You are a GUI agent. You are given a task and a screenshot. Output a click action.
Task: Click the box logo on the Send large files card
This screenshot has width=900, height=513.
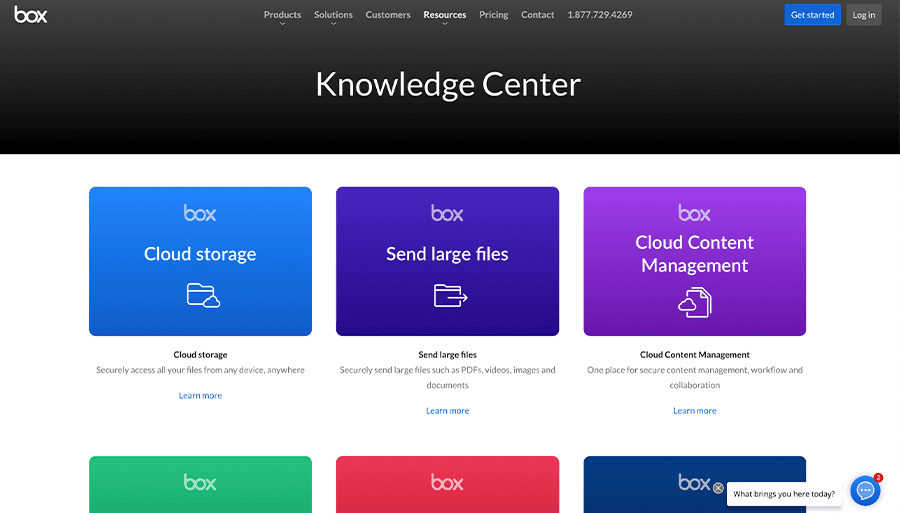(x=447, y=213)
